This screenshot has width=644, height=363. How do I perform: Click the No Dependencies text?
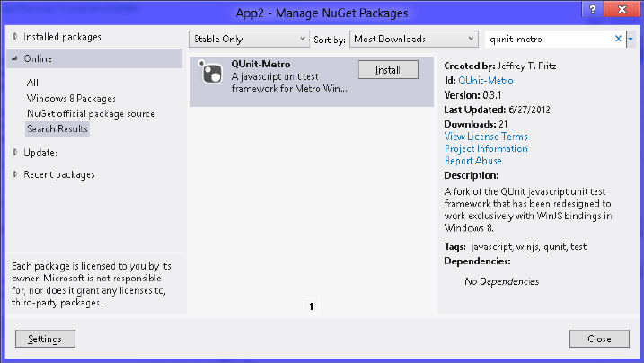[x=501, y=282]
